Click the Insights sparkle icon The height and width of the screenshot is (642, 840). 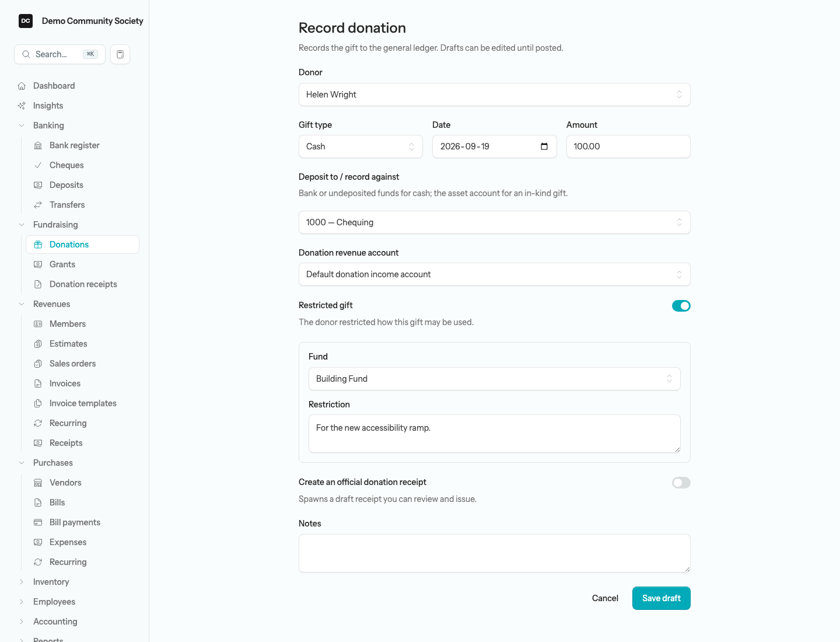tap(22, 106)
